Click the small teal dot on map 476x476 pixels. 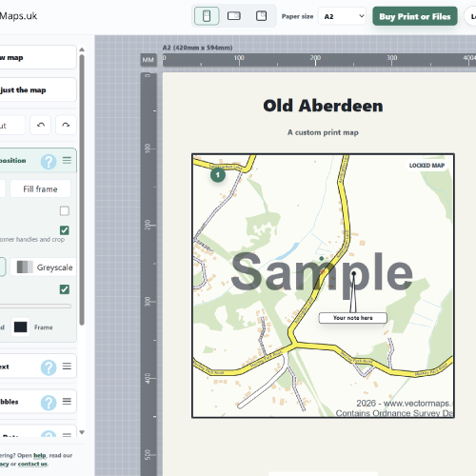[x=322, y=259]
